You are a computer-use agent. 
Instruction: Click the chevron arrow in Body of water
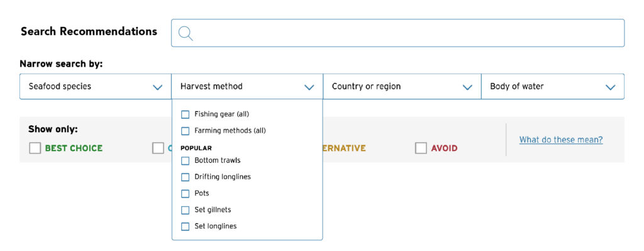(x=610, y=87)
